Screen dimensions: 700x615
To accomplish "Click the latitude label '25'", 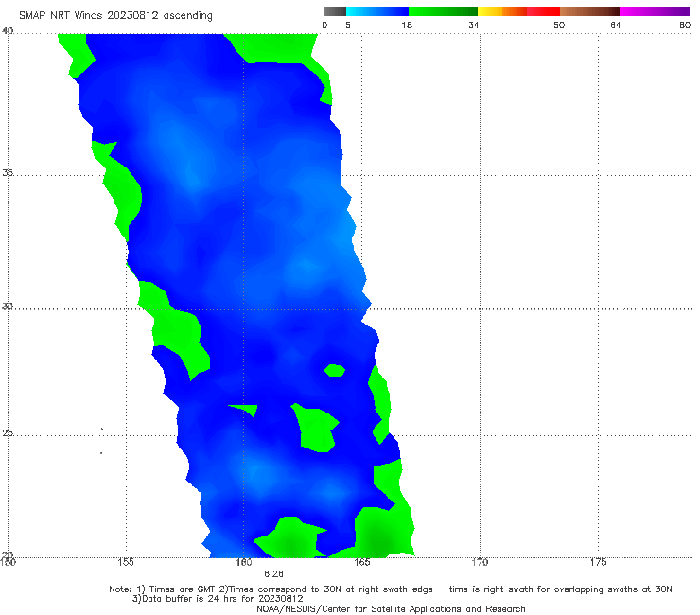I will pos(8,433).
